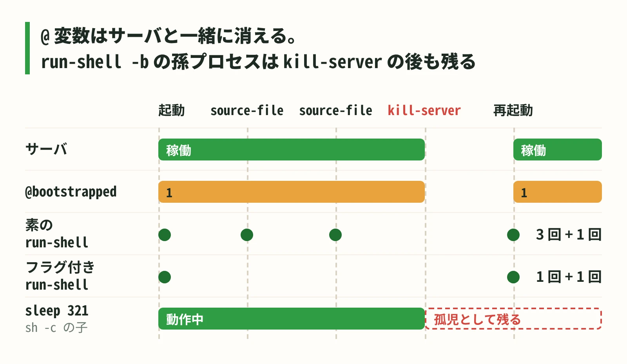Select the short orange bar after restart
The height and width of the screenshot is (364, 627).
[558, 192]
